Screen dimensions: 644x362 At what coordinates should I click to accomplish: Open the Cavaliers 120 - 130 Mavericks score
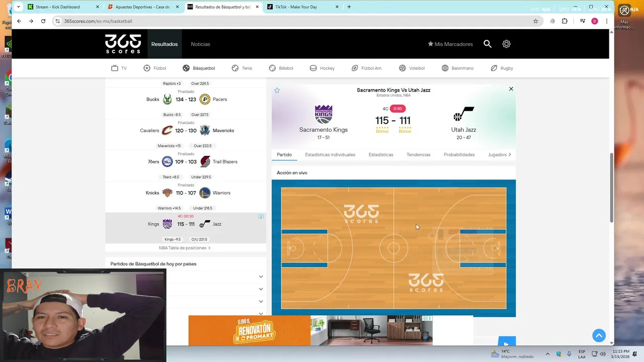point(186,131)
